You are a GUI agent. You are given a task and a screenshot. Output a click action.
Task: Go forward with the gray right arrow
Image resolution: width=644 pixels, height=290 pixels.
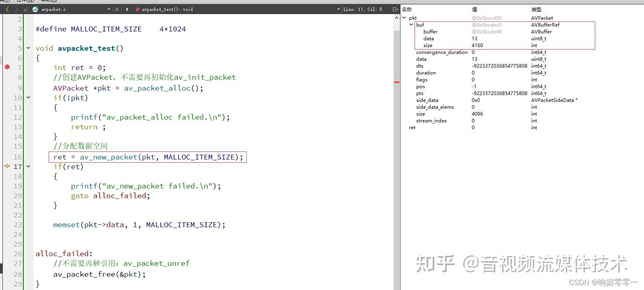[x=16, y=9]
